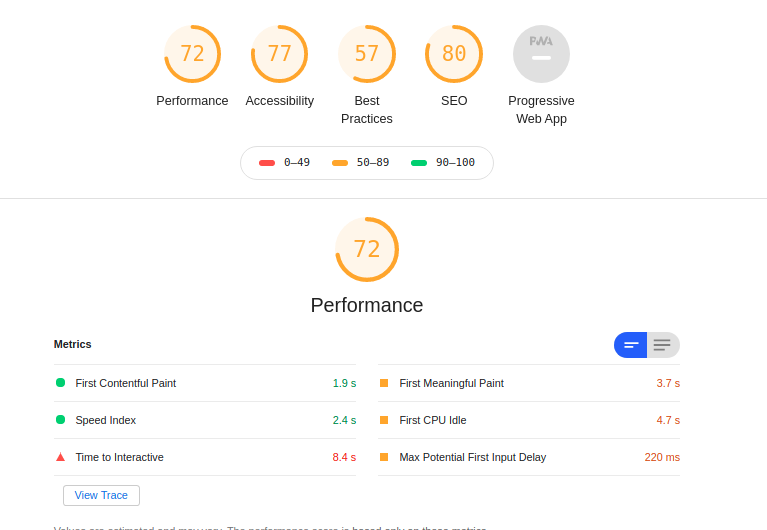
Task: Click the Max Potential First Input Delay row
Action: coord(529,457)
